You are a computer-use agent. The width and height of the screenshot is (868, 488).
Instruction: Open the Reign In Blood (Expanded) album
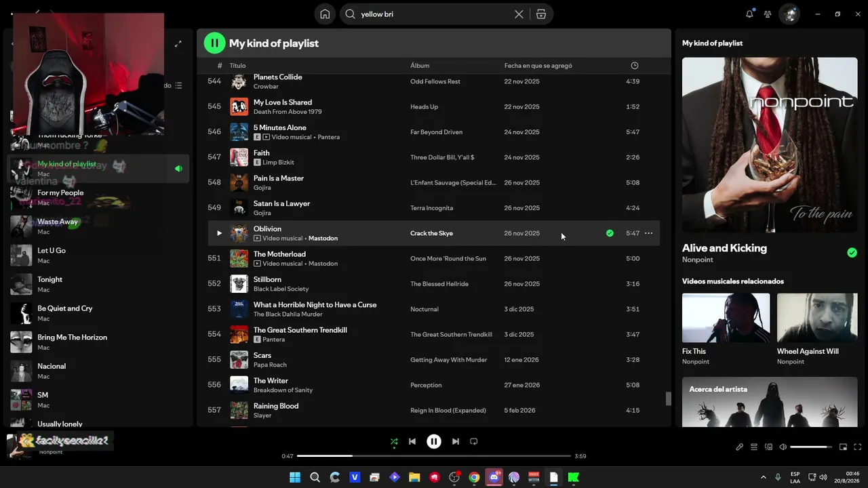click(448, 411)
